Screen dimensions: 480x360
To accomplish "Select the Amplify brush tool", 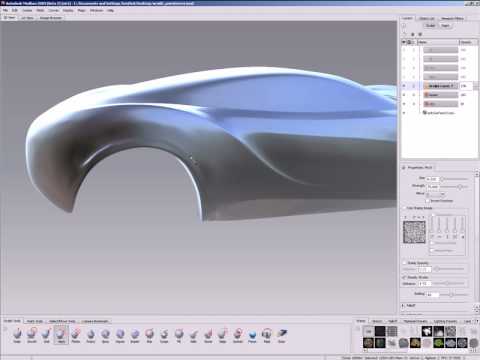I will click(238, 334).
